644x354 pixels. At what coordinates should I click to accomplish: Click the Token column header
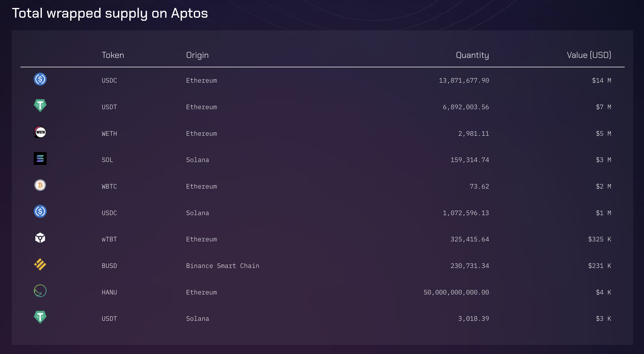(113, 55)
